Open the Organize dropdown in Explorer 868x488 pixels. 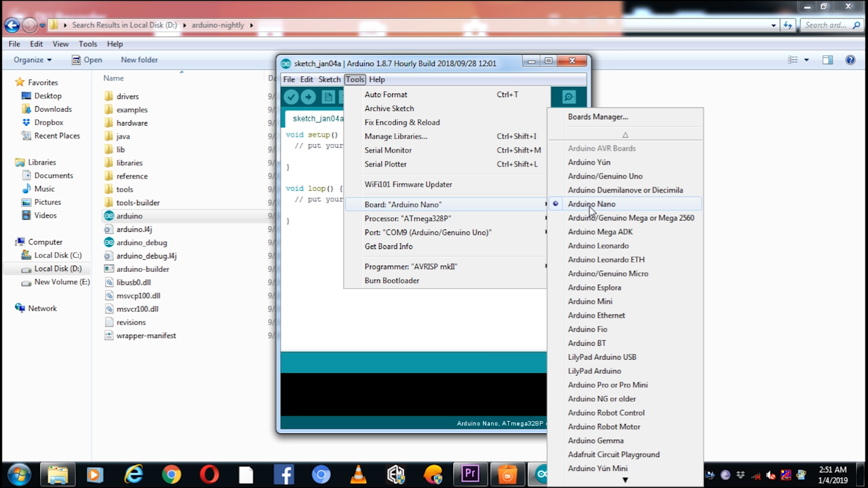click(x=32, y=60)
